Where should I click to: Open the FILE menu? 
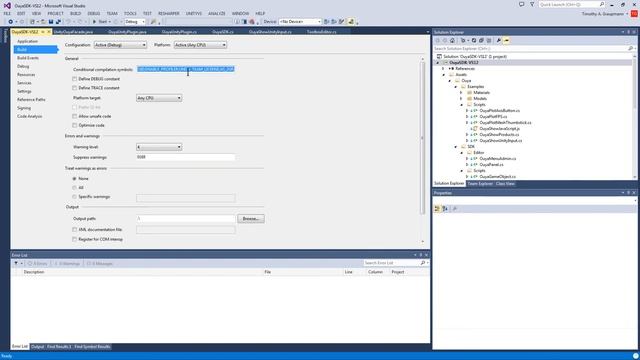click(x=7, y=13)
